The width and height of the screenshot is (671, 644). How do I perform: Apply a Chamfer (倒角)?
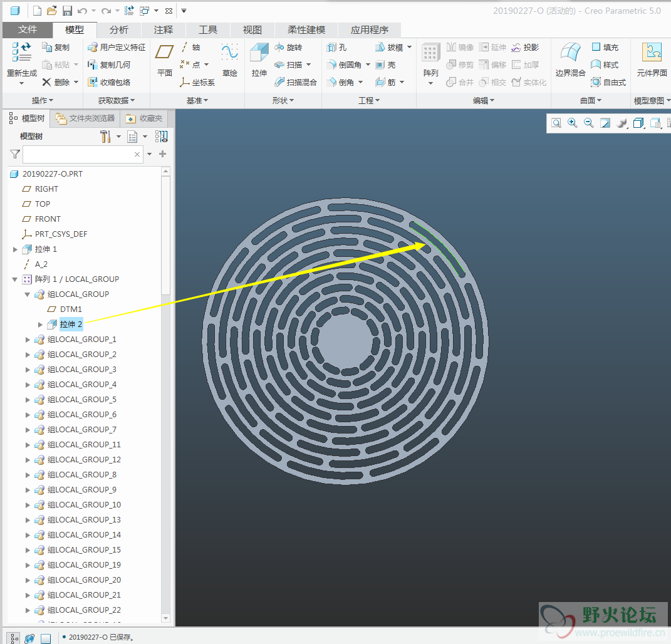[341, 82]
